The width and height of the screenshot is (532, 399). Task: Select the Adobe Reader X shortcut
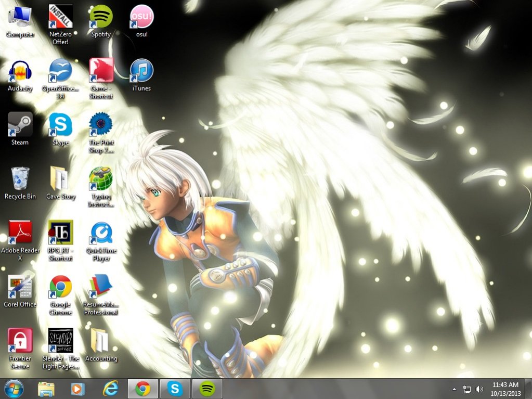coord(20,240)
